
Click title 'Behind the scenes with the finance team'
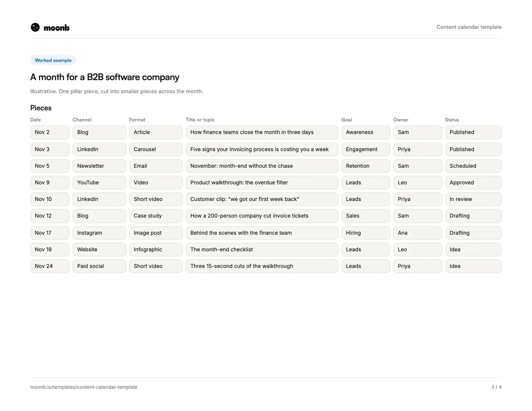click(262, 233)
